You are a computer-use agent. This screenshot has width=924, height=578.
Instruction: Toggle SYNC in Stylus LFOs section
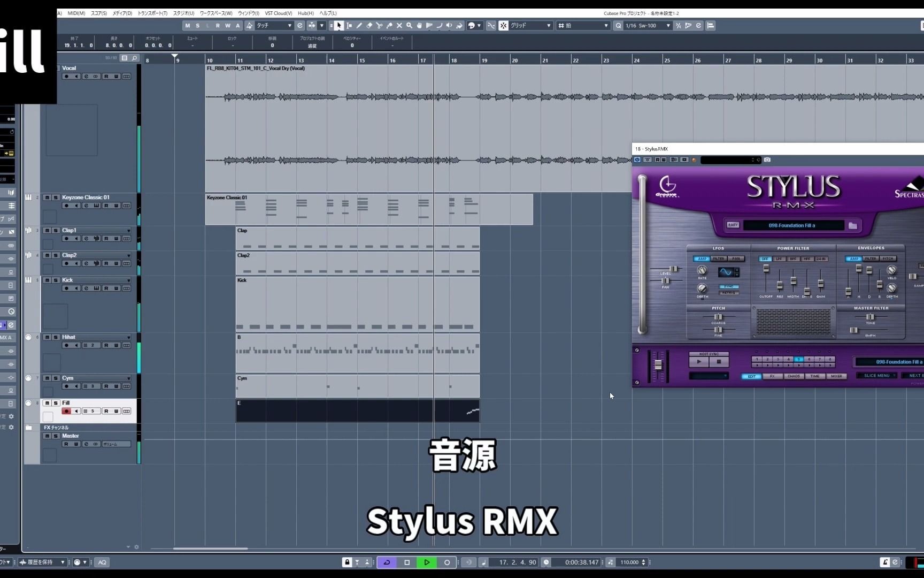pos(728,286)
